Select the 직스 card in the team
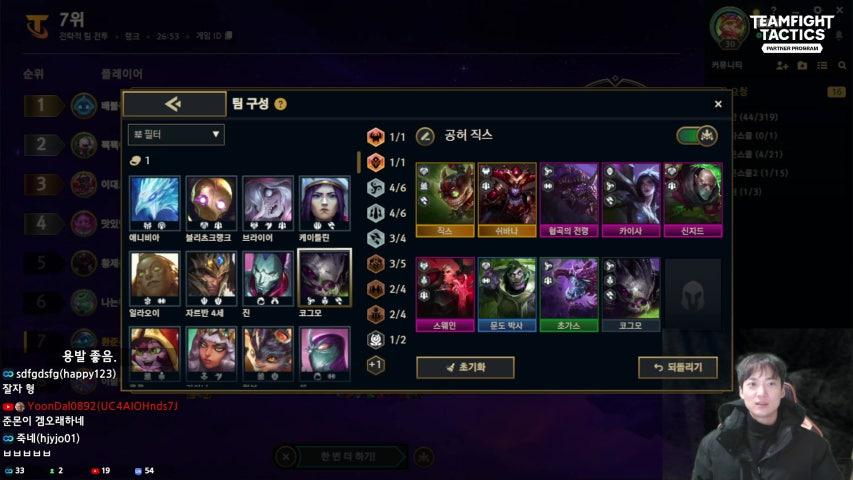 point(445,200)
